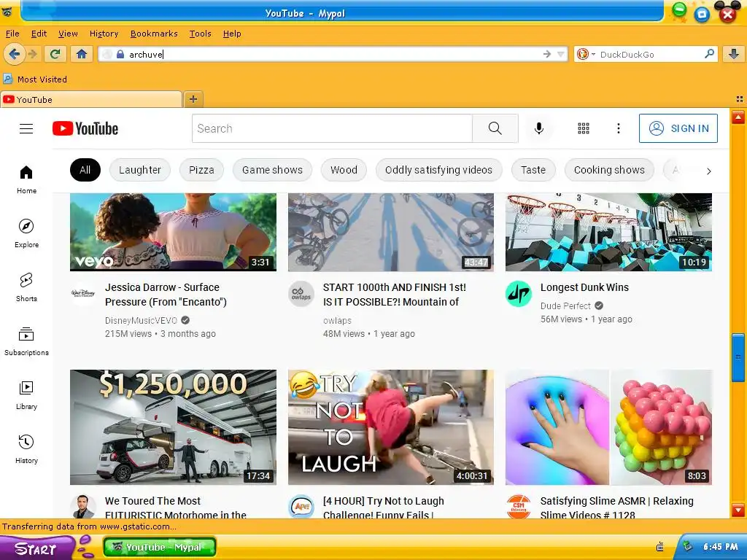Viewport: 747px width, 560px height.
Task: Click the browser Back arrow button
Action: (x=15, y=54)
